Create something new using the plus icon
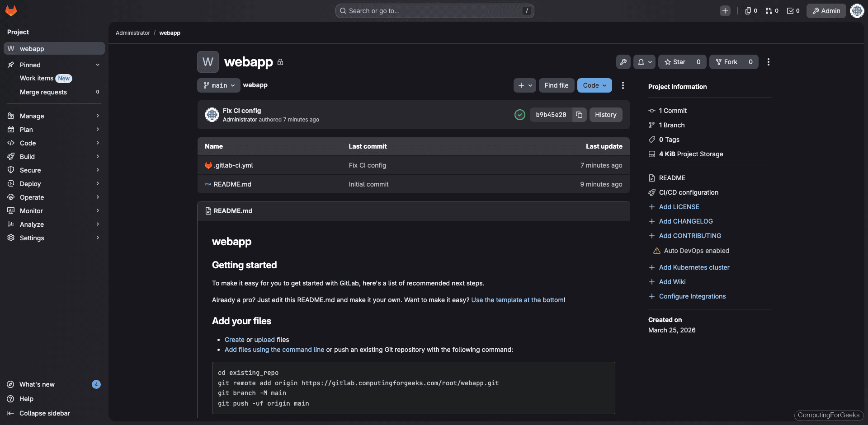This screenshot has width=868, height=425. click(x=725, y=10)
